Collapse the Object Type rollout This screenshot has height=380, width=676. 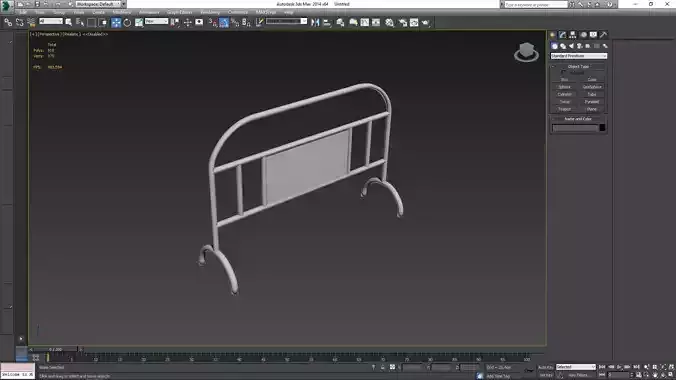[578, 66]
